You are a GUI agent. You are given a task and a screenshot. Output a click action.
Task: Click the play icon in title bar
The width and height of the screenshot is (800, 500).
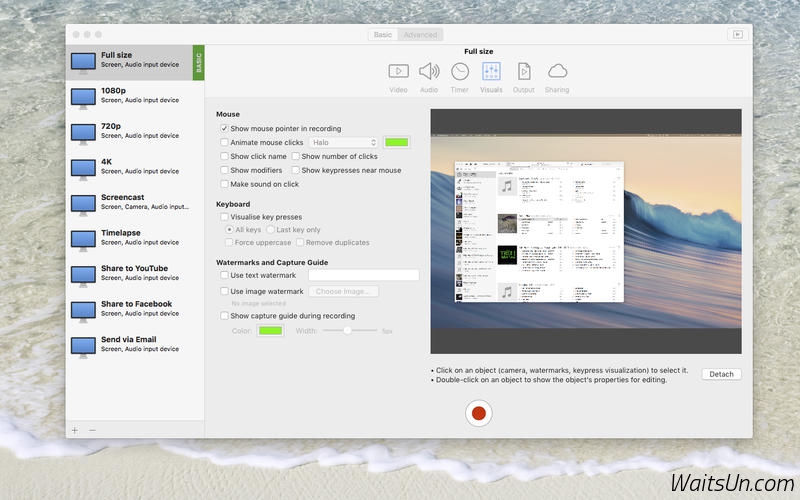737,34
